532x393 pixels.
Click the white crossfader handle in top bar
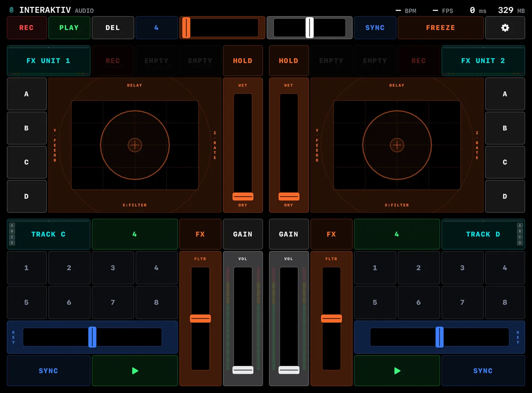309,28
